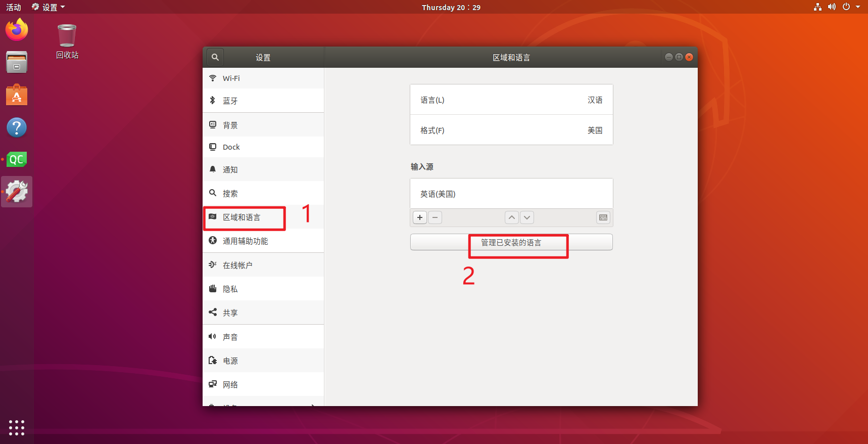Launch Qt Creator from the dock
The width and height of the screenshot is (868, 444).
(17, 160)
